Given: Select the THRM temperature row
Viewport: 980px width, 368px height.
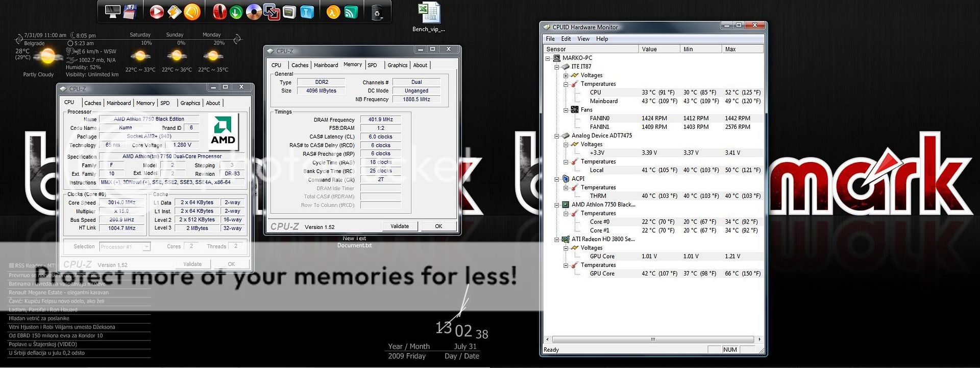Looking at the screenshot, I should 653,196.
